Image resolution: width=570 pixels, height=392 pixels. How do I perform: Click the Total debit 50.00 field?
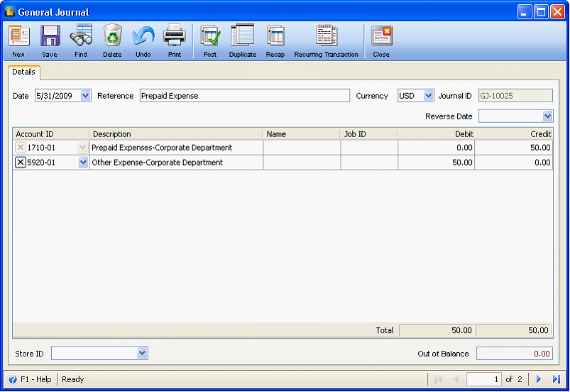437,330
